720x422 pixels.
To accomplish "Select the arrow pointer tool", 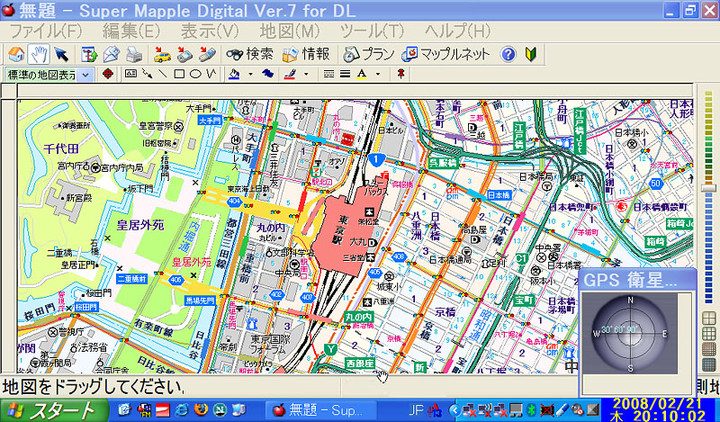I will pos(61,54).
